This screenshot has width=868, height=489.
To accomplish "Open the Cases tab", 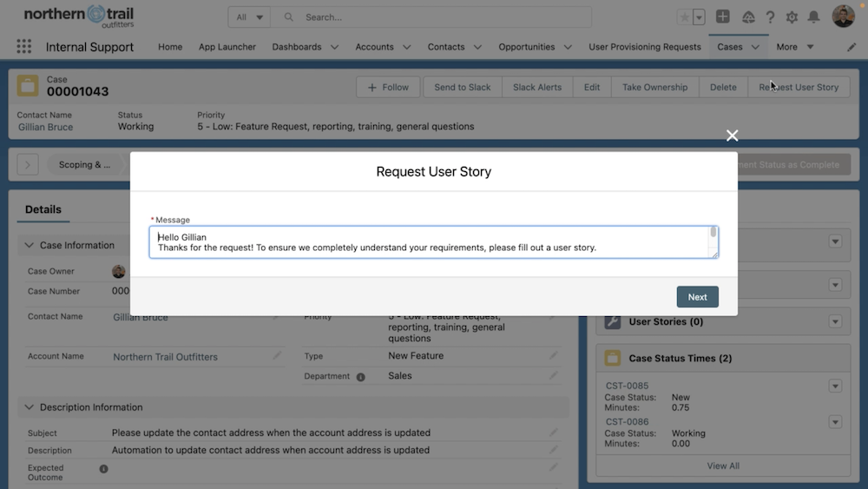I will point(730,47).
